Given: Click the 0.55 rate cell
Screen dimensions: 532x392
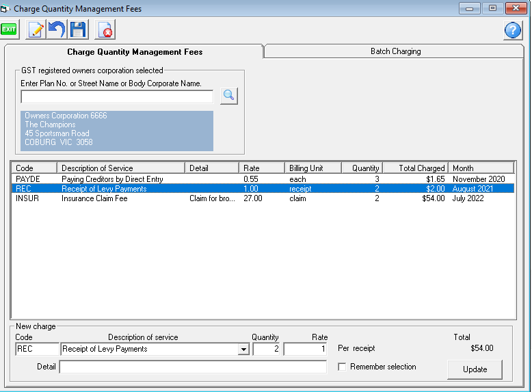Looking at the screenshot, I should click(x=251, y=179).
